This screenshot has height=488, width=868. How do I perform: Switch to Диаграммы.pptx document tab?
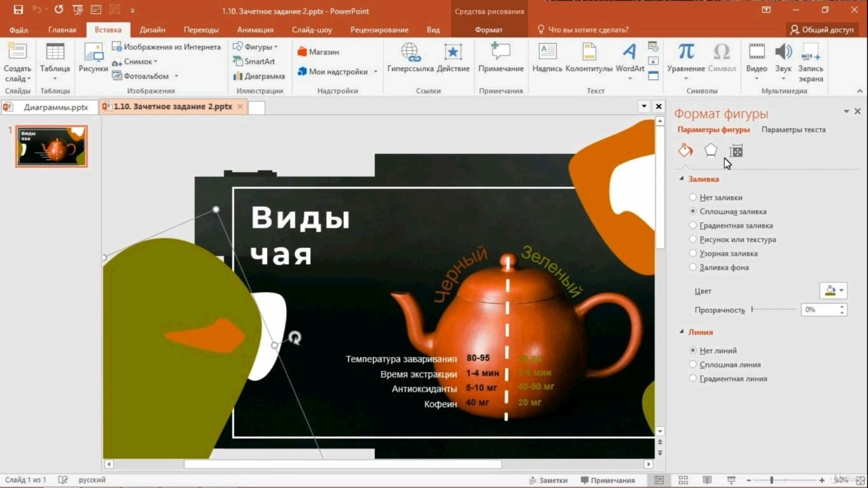[49, 107]
